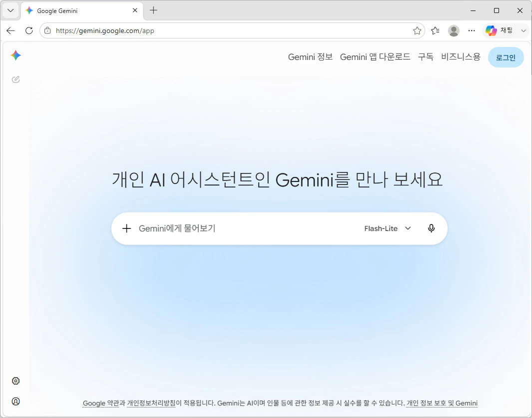Minimize the browser window
Image resolution: width=532 pixels, height=418 pixels.
(x=473, y=10)
